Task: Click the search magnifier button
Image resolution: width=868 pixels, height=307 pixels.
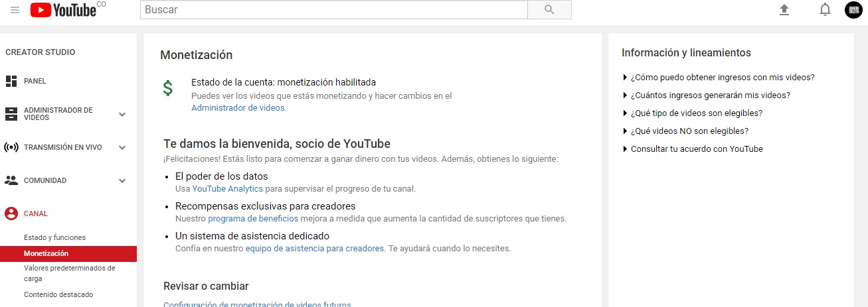Action: [549, 10]
